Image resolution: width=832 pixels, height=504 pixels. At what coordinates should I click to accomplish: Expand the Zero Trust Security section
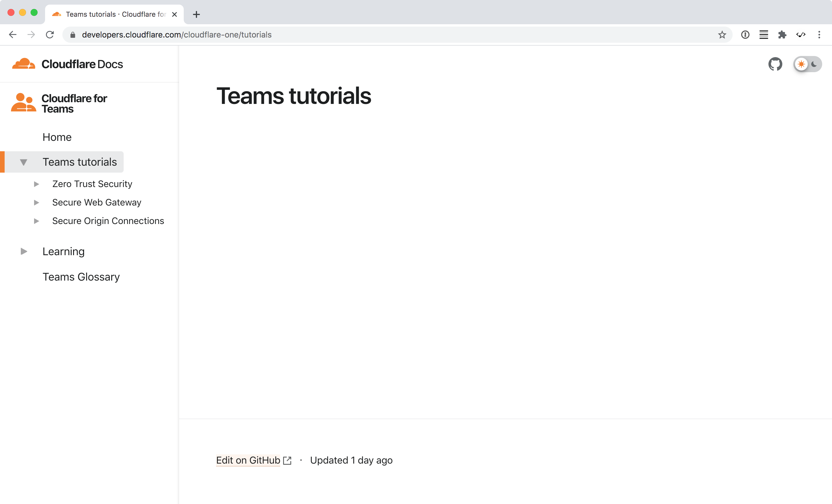coord(36,184)
